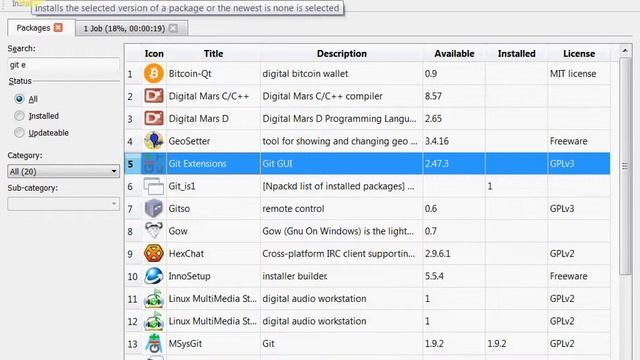The height and width of the screenshot is (360, 640).
Task: Close the 1 Job progress tab
Action: (173, 28)
